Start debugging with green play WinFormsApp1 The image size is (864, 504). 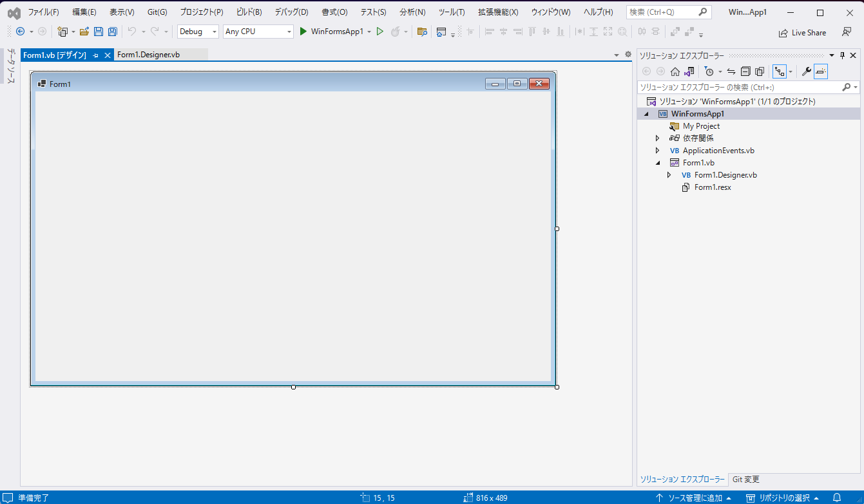[331, 32]
